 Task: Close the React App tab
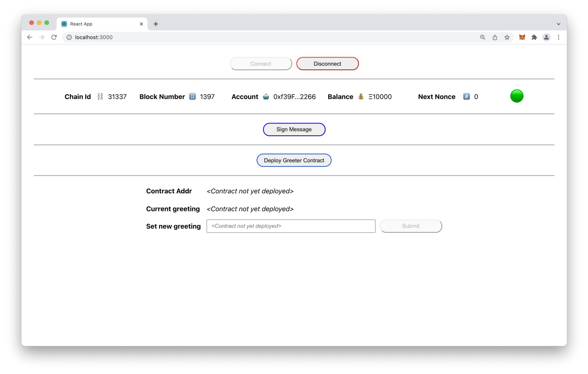click(x=141, y=24)
